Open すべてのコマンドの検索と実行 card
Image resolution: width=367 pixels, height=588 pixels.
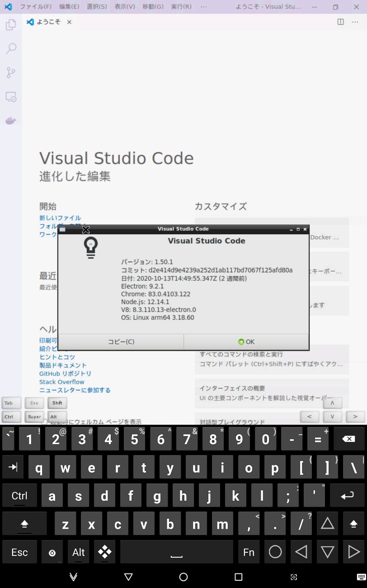tap(272, 359)
